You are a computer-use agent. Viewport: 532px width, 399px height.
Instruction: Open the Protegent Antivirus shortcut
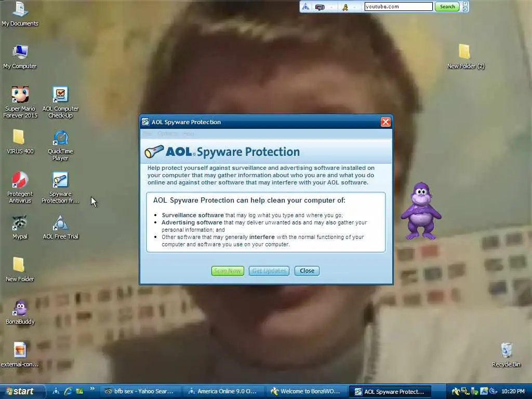[20, 187]
